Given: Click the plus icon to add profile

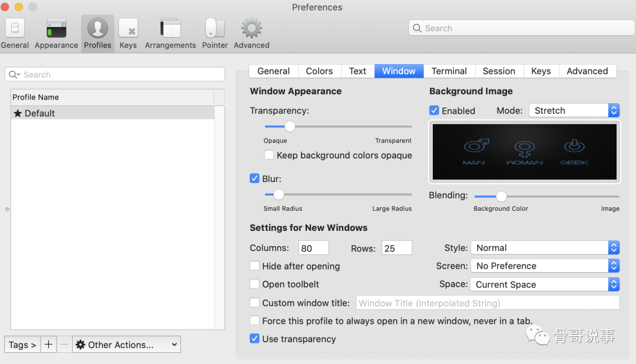Looking at the screenshot, I should [x=48, y=345].
